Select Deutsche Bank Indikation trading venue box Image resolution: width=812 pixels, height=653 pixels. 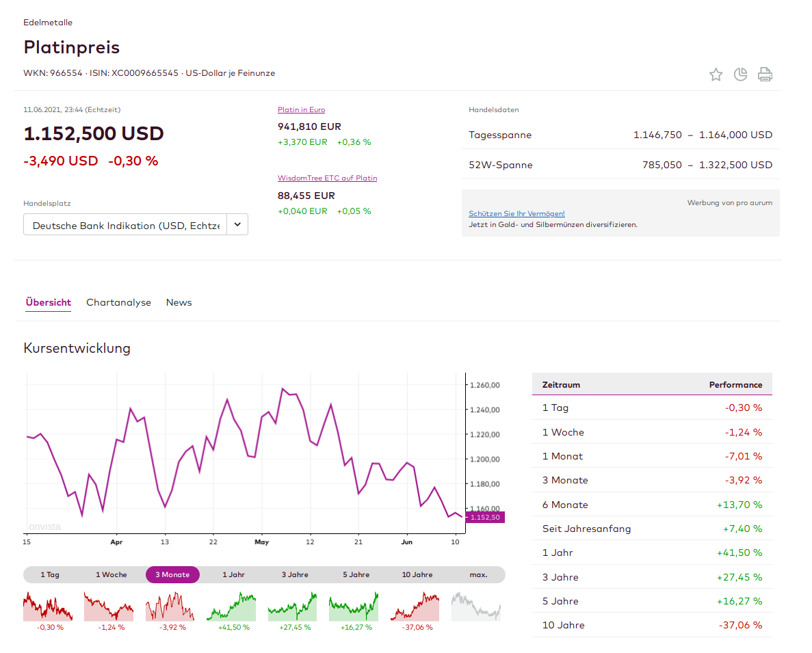[x=125, y=225]
